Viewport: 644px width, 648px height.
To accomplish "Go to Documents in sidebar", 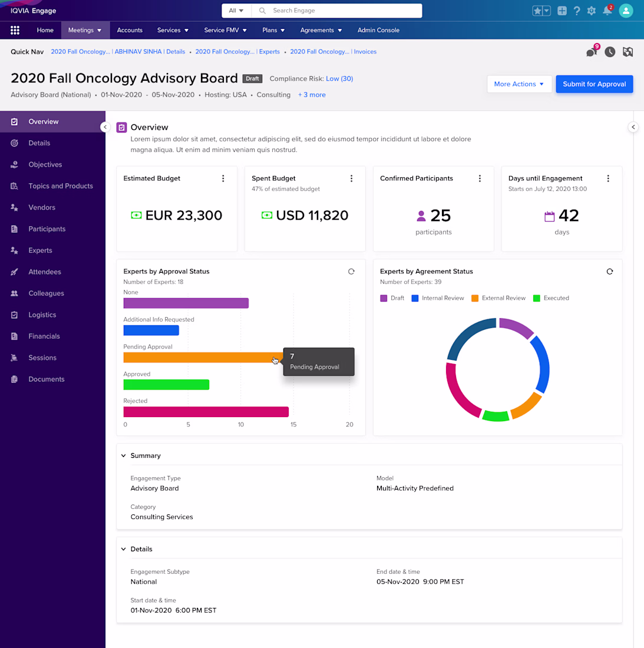I will (x=52, y=379).
